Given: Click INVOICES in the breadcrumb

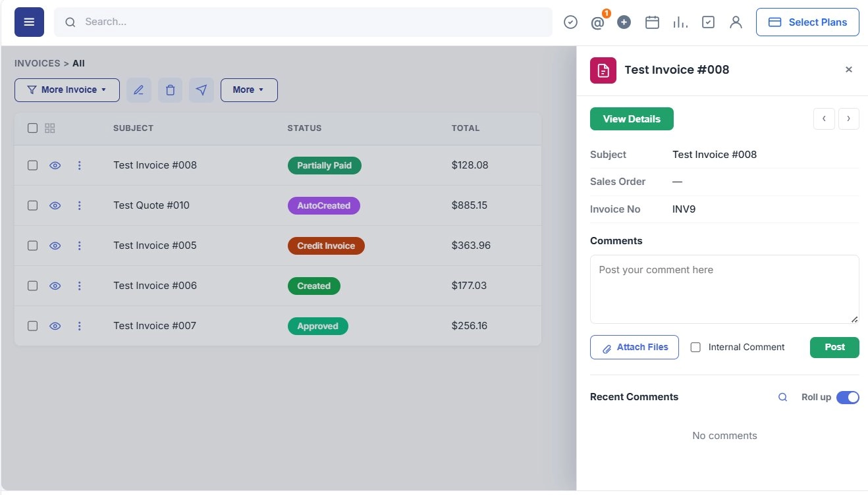Looking at the screenshot, I should point(38,64).
